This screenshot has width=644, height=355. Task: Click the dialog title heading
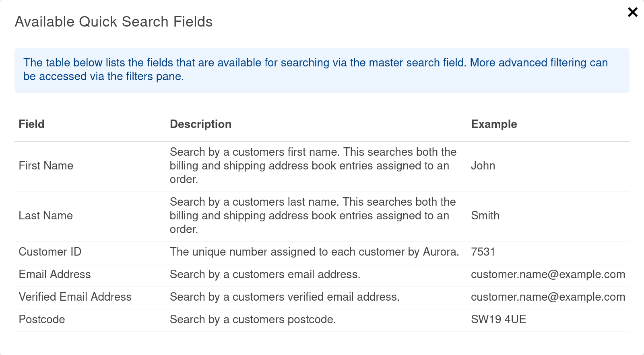click(114, 22)
